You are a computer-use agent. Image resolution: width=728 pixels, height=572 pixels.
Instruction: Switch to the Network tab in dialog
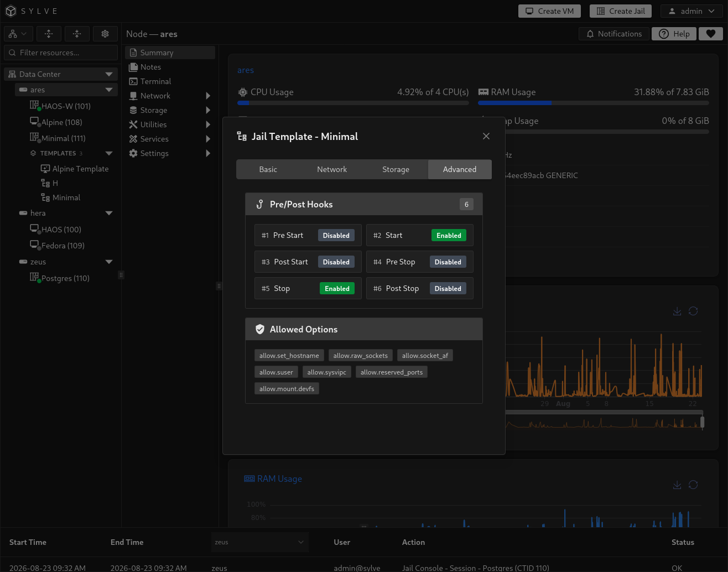[x=332, y=169]
